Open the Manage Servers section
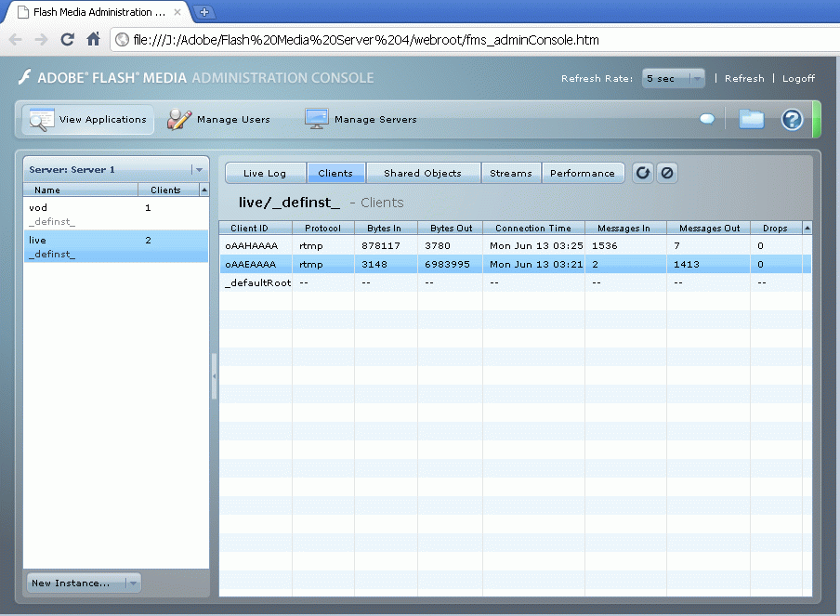840x616 pixels. [x=361, y=119]
